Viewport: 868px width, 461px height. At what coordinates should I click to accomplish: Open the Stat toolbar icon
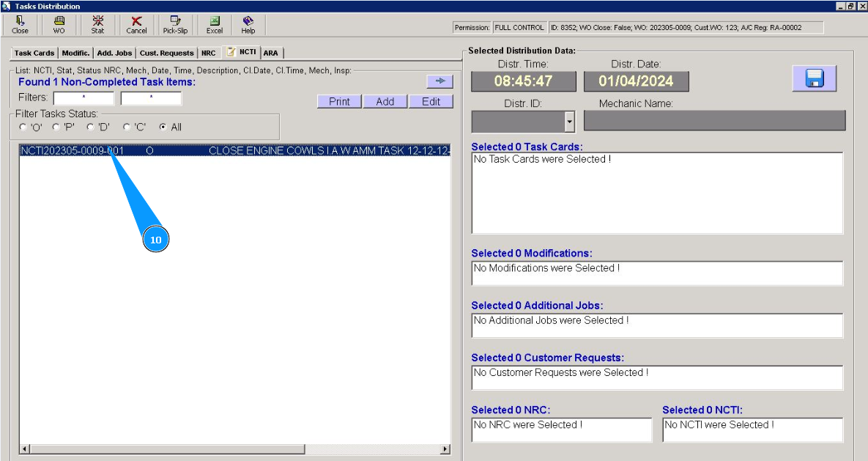pyautogui.click(x=97, y=25)
